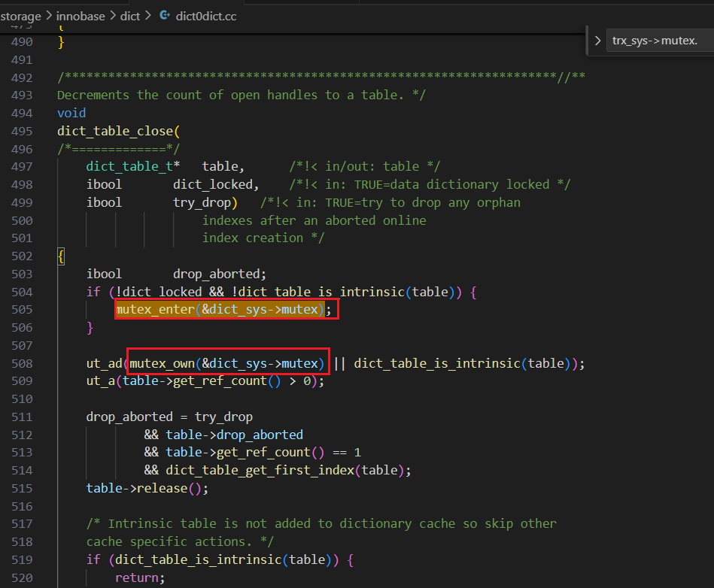Viewport: 714px width, 588px height.
Task: Click the highlighted 'mutex_enter' call on line 505
Action: pos(155,310)
